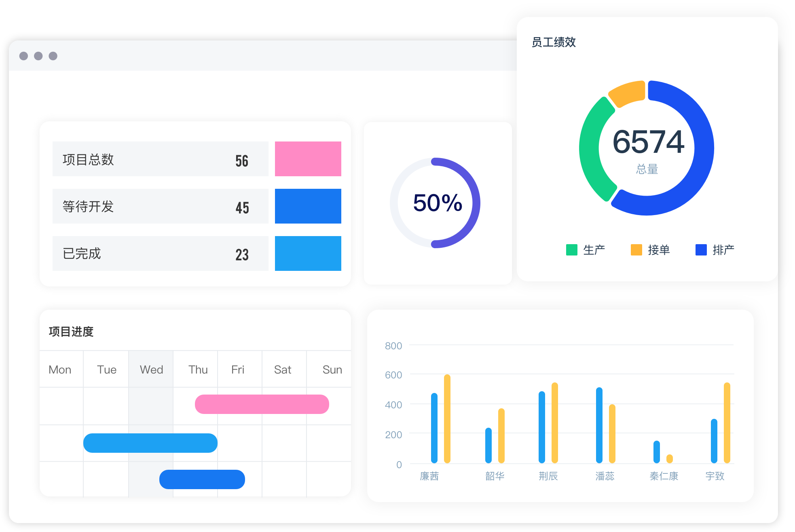
Task: Select the Sat column header
Action: point(282,369)
